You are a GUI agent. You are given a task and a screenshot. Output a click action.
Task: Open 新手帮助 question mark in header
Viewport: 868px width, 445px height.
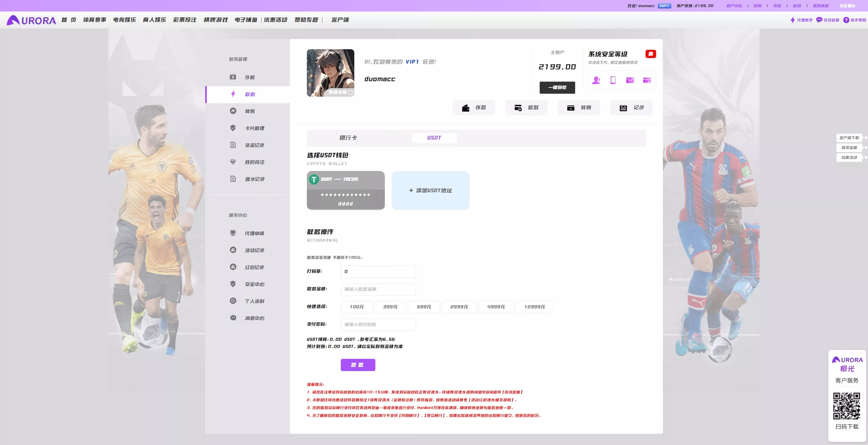(x=854, y=20)
